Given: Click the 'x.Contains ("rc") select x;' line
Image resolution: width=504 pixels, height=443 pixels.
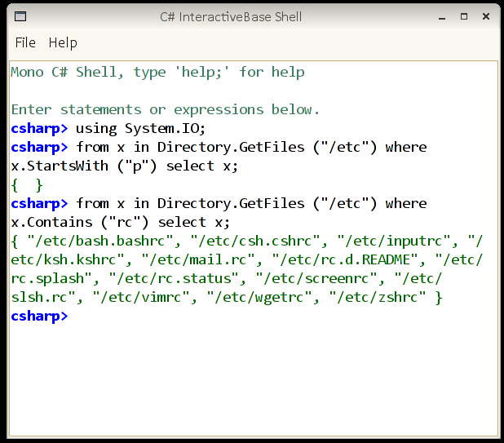Looking at the screenshot, I should tap(120, 222).
